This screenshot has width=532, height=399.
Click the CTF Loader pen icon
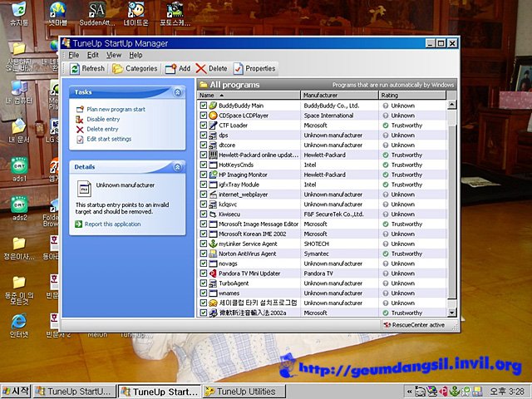pos(213,126)
